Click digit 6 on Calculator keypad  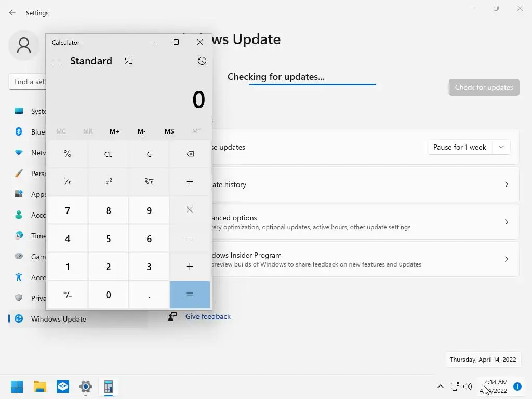(x=149, y=238)
